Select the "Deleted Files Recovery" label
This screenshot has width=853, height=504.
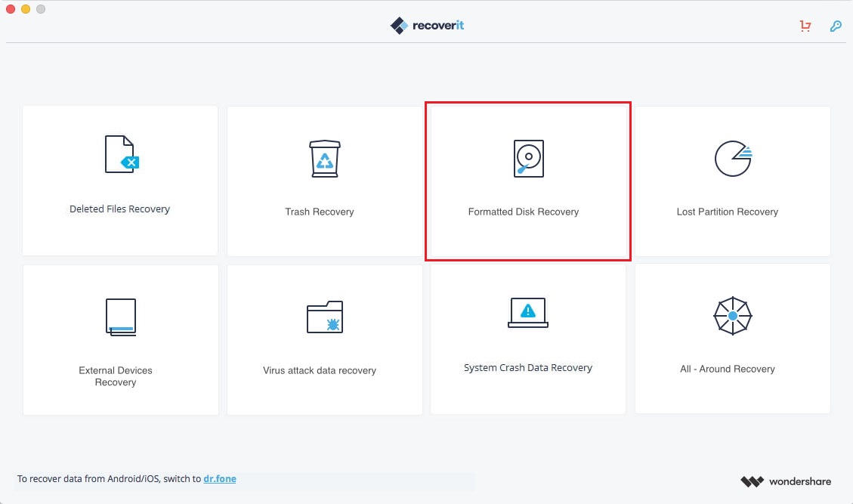point(119,209)
